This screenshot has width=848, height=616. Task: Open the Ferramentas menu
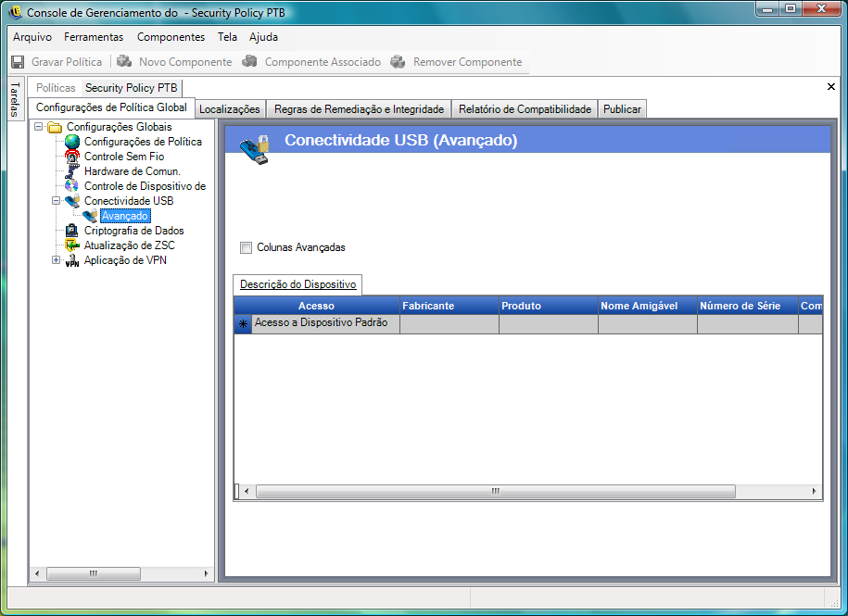point(94,37)
